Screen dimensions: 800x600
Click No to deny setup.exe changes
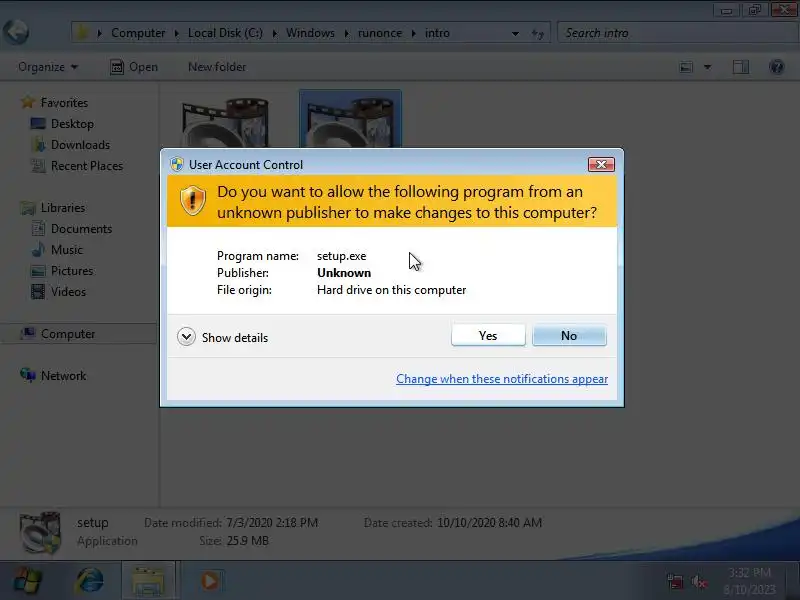click(569, 335)
